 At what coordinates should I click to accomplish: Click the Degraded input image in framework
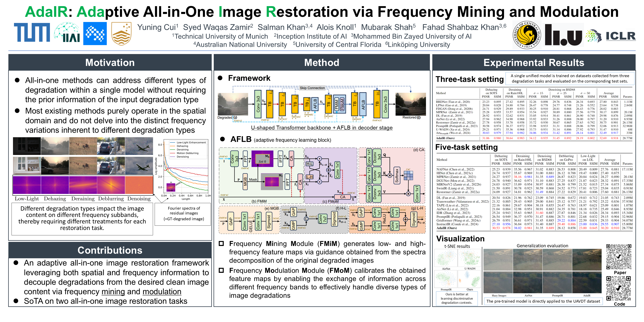233,104
